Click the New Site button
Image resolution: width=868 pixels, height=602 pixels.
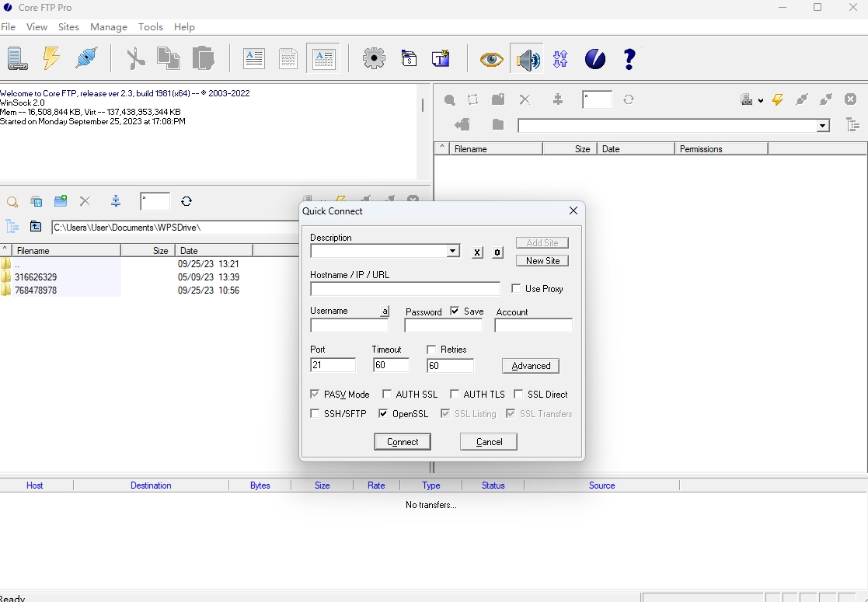[542, 260]
